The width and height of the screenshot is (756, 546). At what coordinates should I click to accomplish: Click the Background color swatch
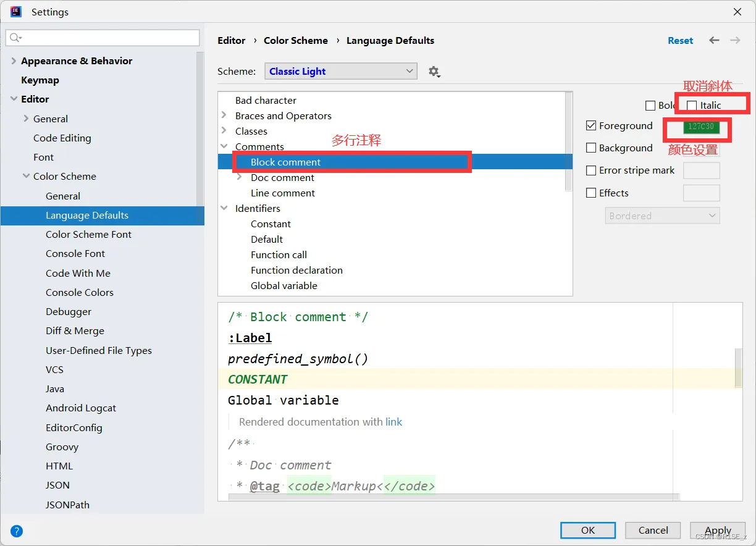pos(701,148)
